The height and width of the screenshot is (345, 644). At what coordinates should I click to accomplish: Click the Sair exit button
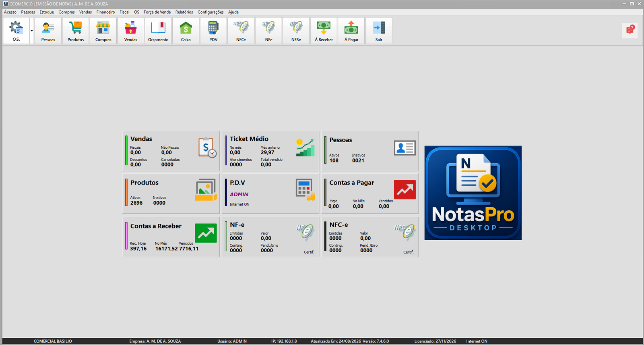[379, 31]
